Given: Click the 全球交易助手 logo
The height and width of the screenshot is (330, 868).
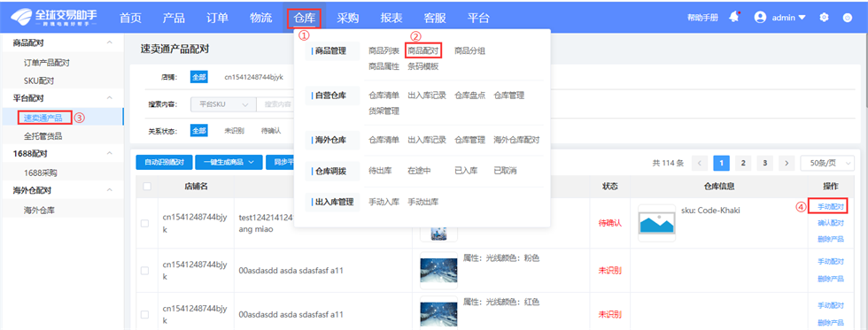Looking at the screenshot, I should pyautogui.click(x=55, y=17).
